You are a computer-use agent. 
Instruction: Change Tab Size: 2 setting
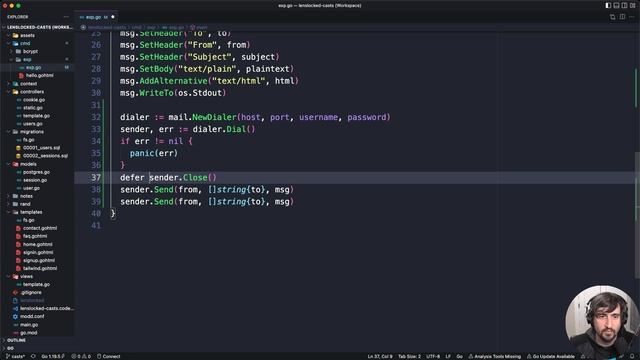click(409, 356)
